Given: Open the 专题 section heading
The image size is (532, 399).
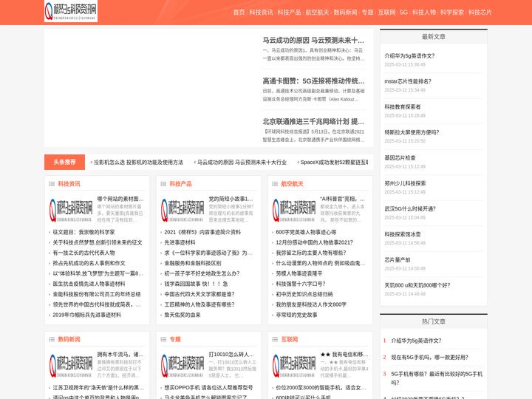Looking at the screenshot, I should [175, 339].
